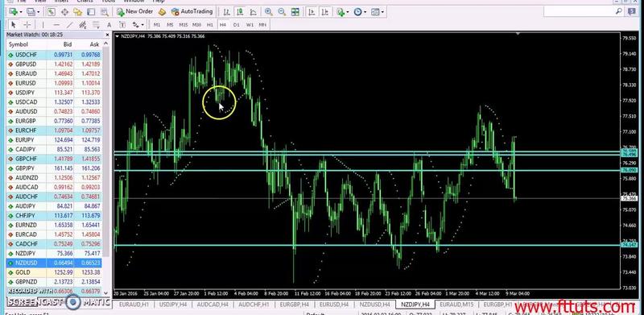Open the New Chart dropdown arrow
Screen dimensions: 644x315
tap(21, 12)
